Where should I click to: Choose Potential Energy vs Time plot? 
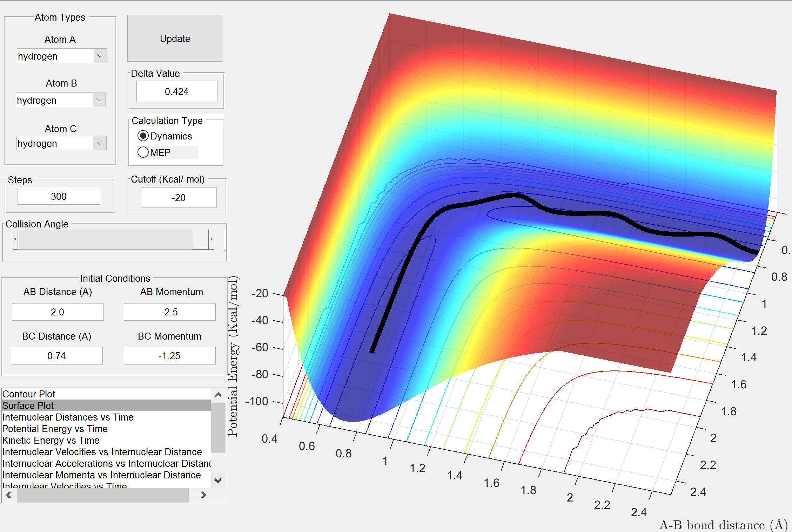(55, 429)
